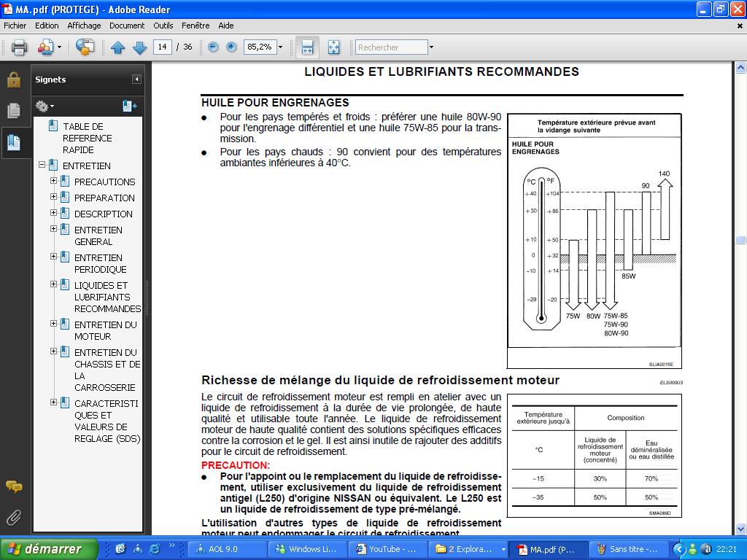The image size is (747, 560).
Task: Click the globe review toolbar icon
Action: click(85, 47)
